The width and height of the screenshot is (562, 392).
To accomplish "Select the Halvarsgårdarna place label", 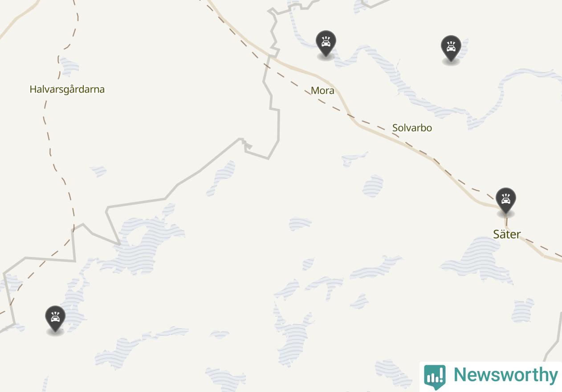I will (67, 90).
